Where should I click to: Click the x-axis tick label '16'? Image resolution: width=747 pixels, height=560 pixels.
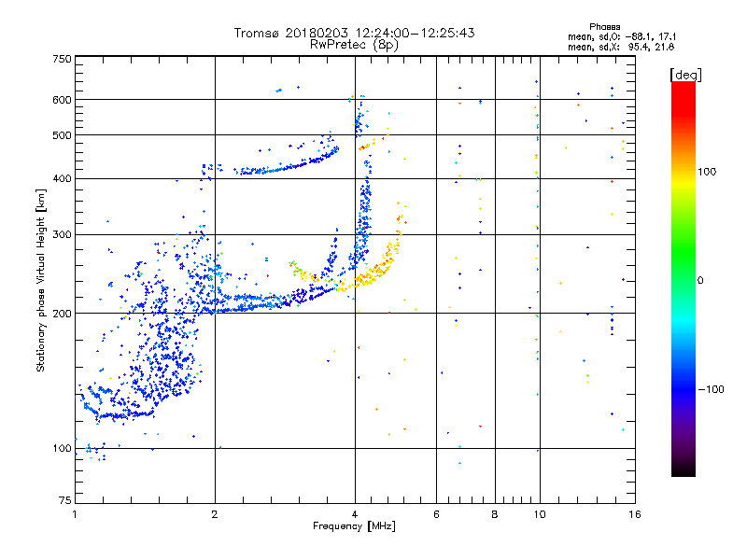[x=635, y=514]
